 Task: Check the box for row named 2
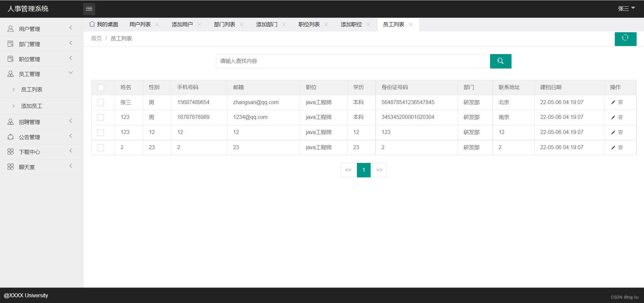pos(101,148)
